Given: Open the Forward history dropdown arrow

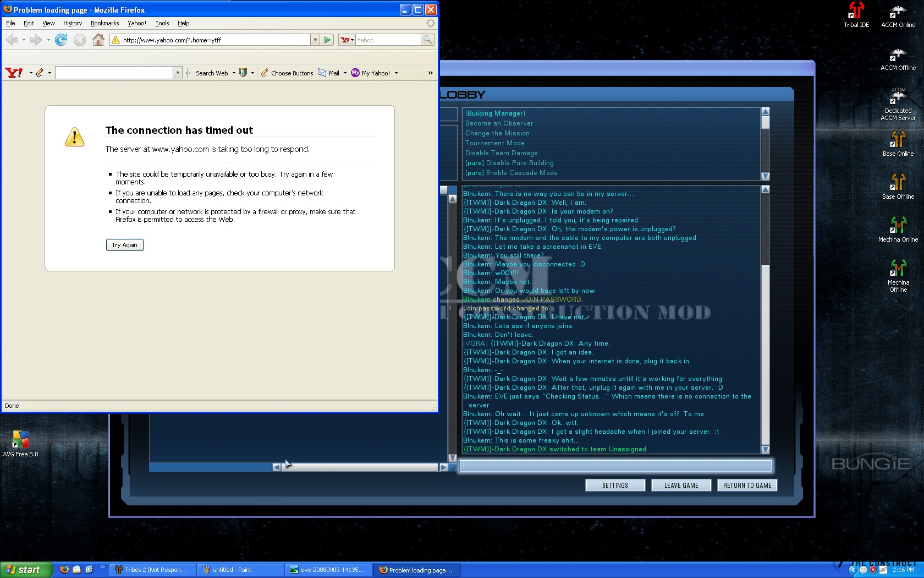Looking at the screenshot, I should coord(48,40).
